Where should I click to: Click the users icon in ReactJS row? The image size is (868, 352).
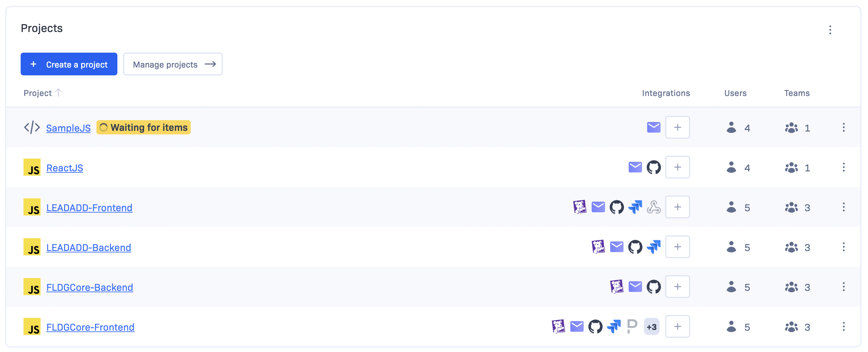click(731, 167)
